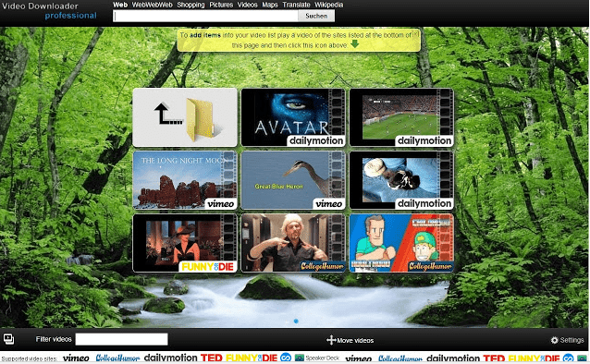This screenshot has width=590, height=364.
Task: Click the green download arrow in hint
Action: pyautogui.click(x=354, y=44)
